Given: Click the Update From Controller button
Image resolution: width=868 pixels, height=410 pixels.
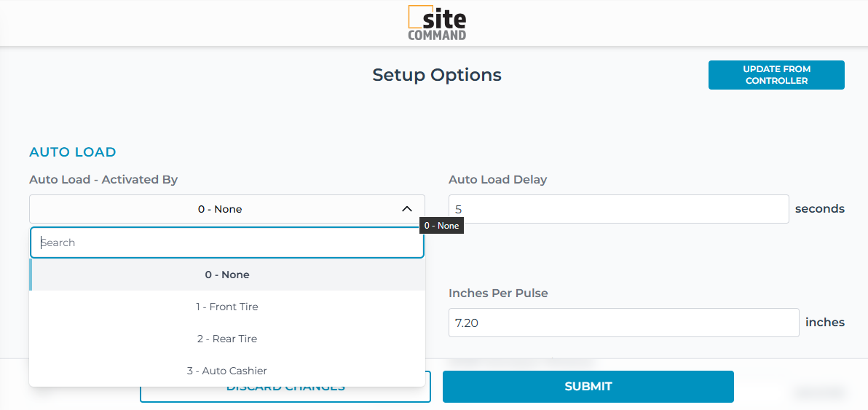Looking at the screenshot, I should (x=776, y=75).
